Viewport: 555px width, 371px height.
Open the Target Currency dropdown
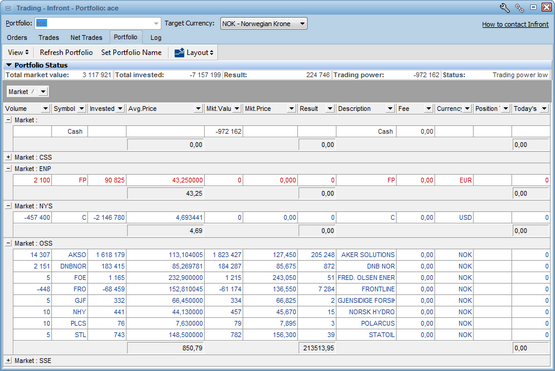click(x=302, y=24)
